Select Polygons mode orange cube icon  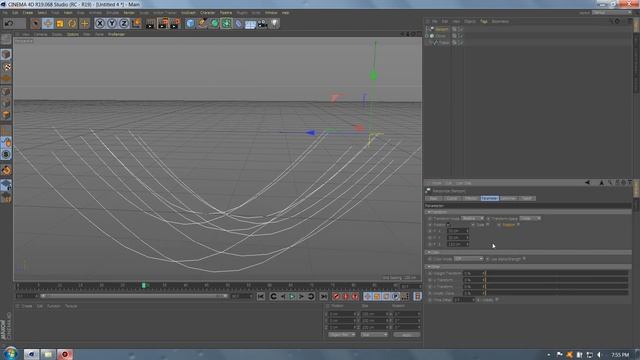point(6,116)
